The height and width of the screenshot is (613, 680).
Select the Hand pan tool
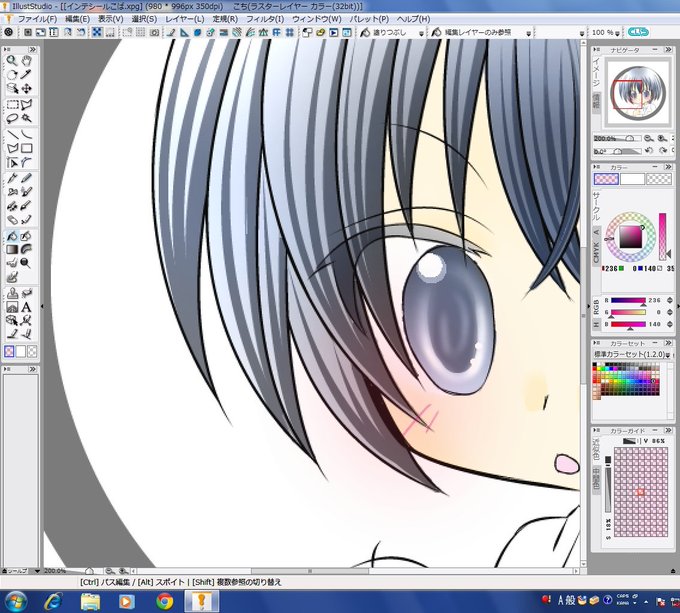pos(26,61)
